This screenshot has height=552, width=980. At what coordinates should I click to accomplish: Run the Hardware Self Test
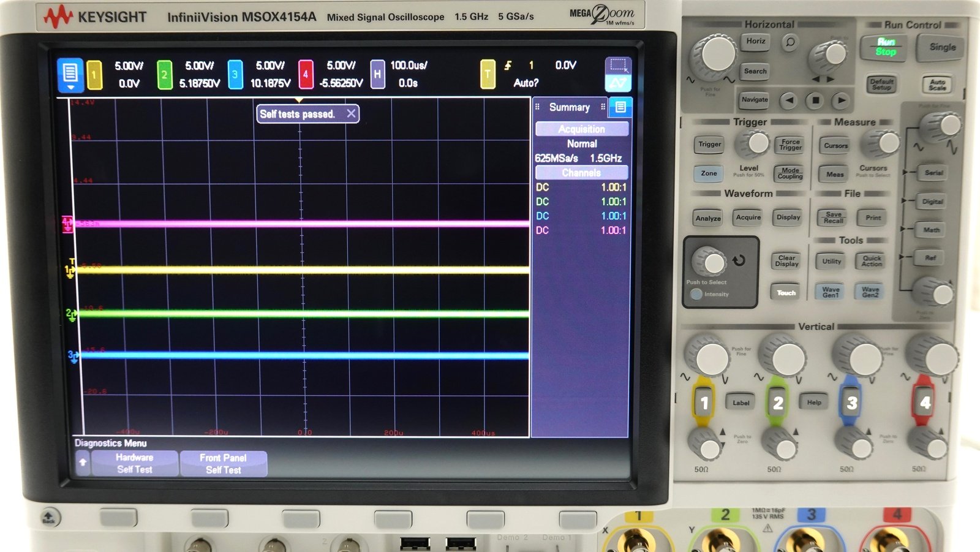tap(135, 463)
